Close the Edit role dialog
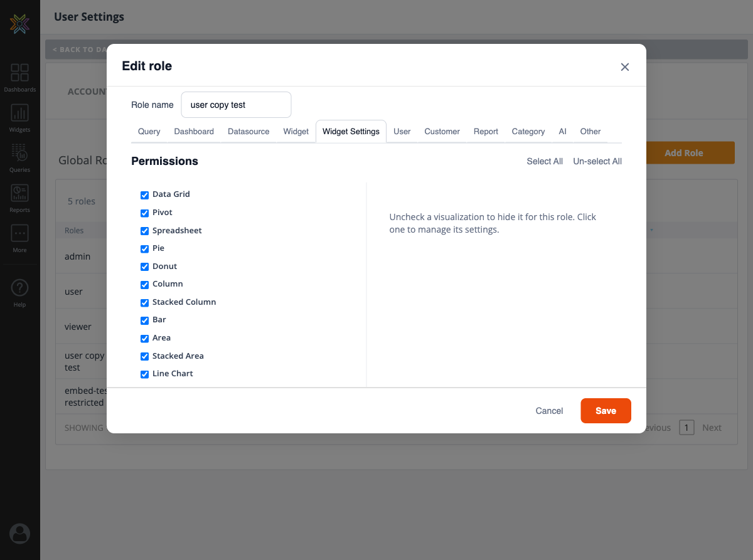Screen dimensions: 753x560 624,67
